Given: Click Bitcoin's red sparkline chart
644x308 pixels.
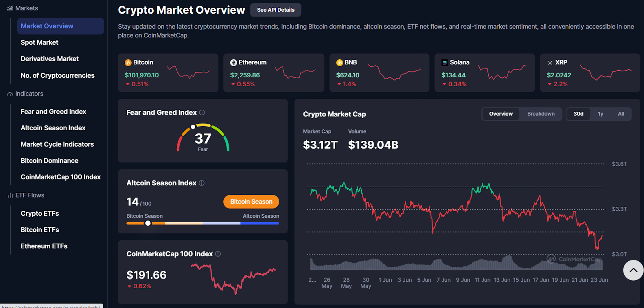Looking at the screenshot, I should coord(188,72).
